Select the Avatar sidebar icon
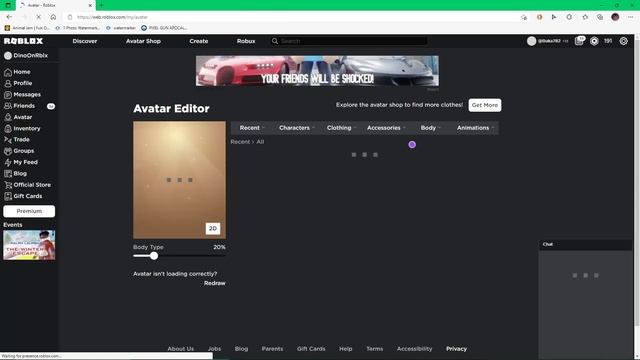The width and height of the screenshot is (640, 360). (x=8, y=117)
